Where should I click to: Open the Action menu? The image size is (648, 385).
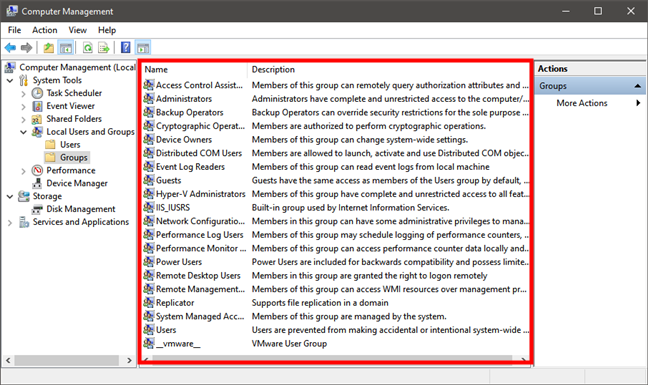tap(45, 30)
